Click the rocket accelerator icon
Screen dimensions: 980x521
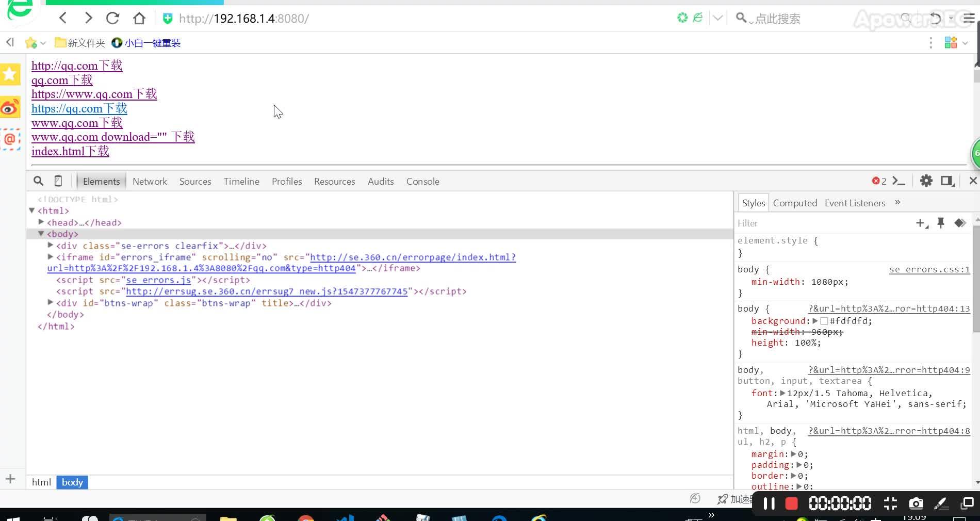tap(723, 499)
